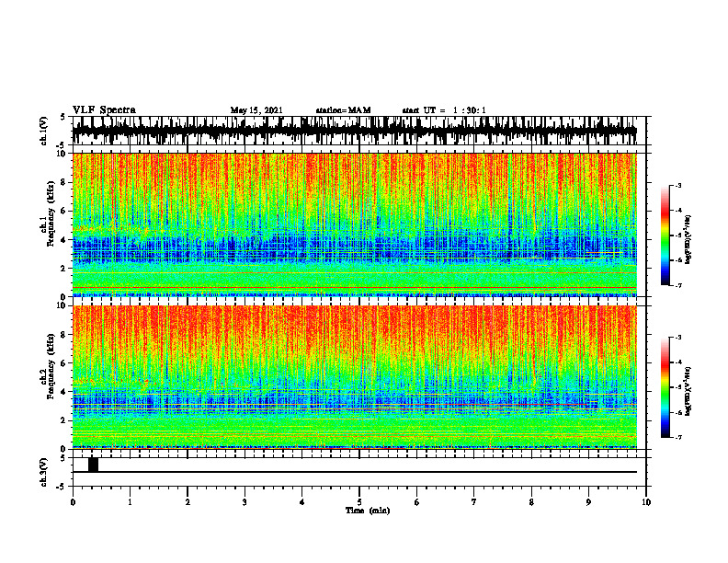
Task: Click the "8" kHz tick on ch.2 frequency axis
Action: click(63, 335)
